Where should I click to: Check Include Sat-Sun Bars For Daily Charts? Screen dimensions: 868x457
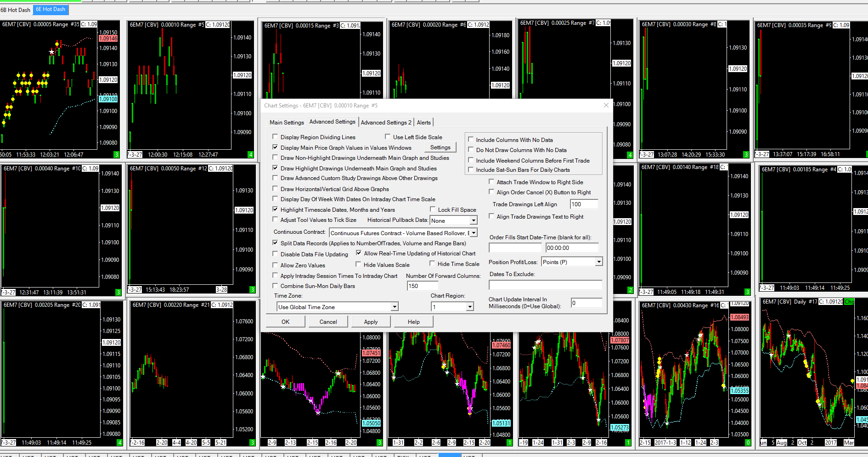pyautogui.click(x=471, y=169)
